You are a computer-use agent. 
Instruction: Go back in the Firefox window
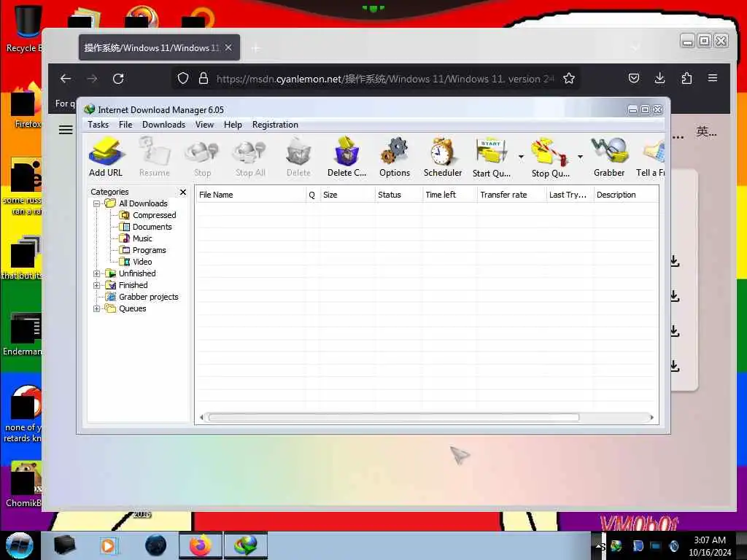pyautogui.click(x=66, y=79)
